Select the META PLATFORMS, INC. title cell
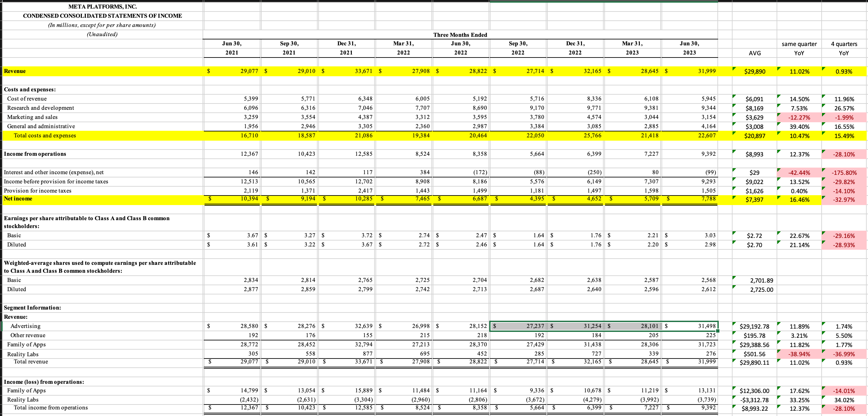 point(103,6)
